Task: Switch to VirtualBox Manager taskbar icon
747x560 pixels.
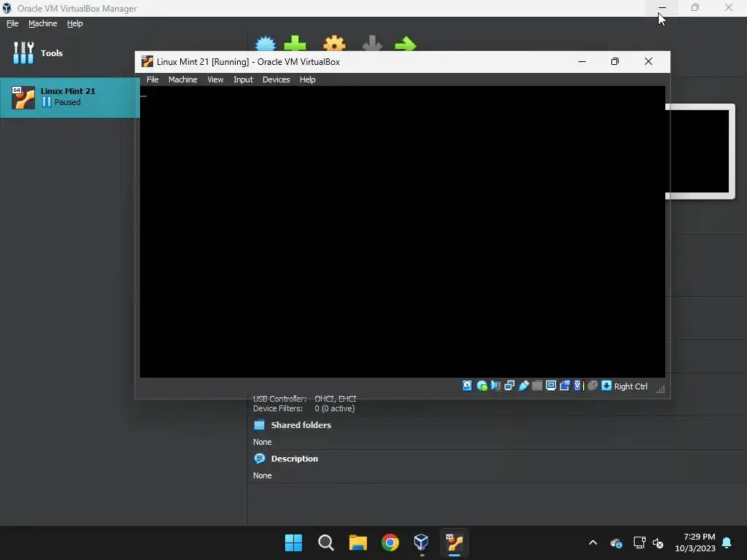Action: point(422,542)
